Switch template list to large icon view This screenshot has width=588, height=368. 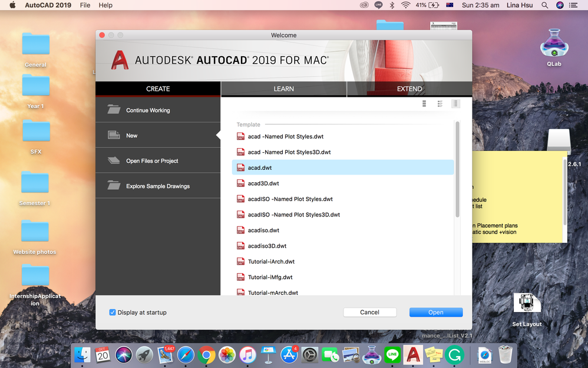tap(424, 103)
